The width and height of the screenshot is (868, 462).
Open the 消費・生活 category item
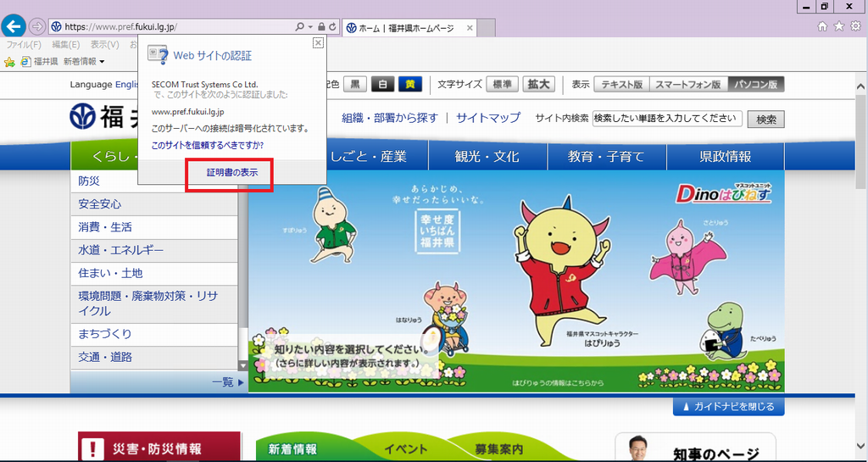coord(154,227)
